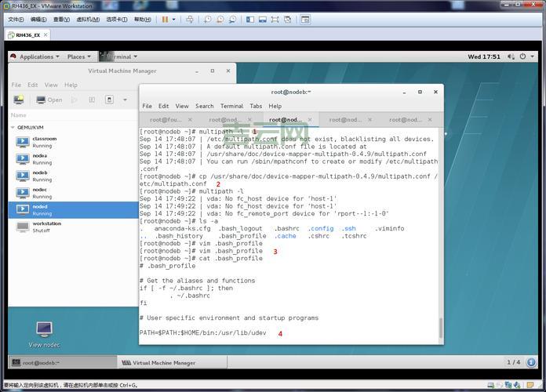Click the pause icon in Virtual Machine Manager
The height and width of the screenshot is (392, 546).
pos(92,100)
